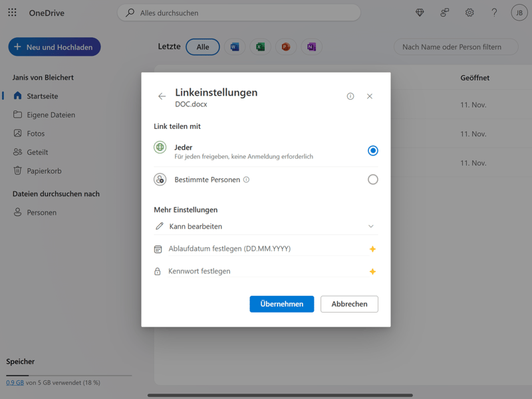Filter recent files by Word icon

(235, 47)
